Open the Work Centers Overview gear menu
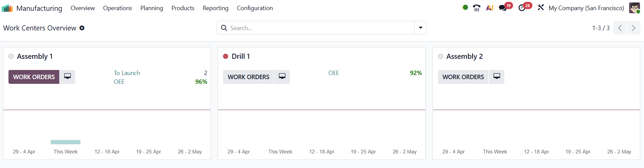The image size is (644, 168). click(82, 28)
